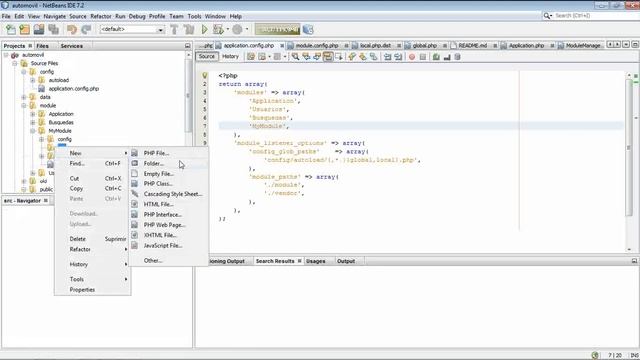Open the module.config.php editor tab

click(317, 45)
